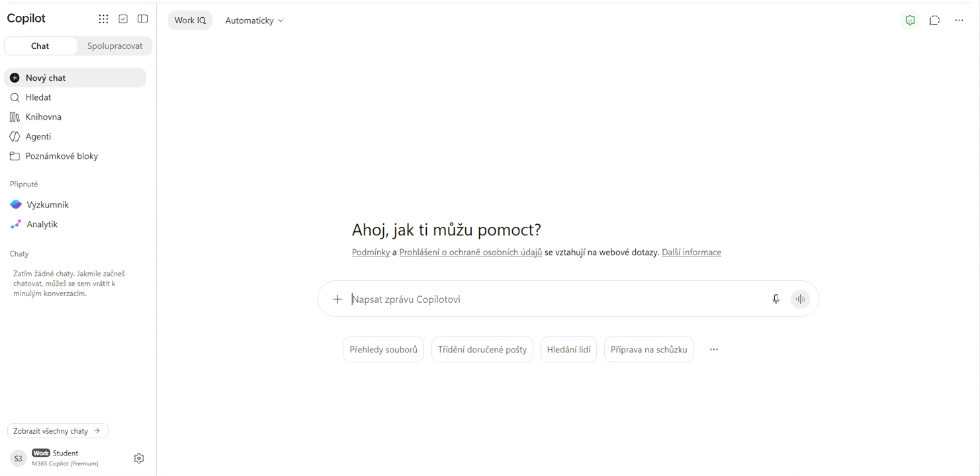Click the Analytik agent icon
Viewport: 980px width, 476px height.
pyautogui.click(x=16, y=225)
